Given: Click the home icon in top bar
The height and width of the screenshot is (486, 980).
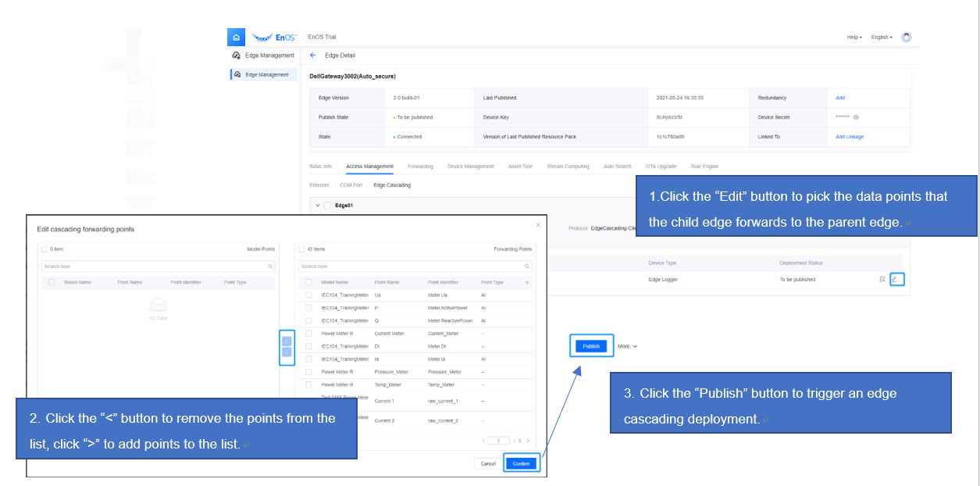Looking at the screenshot, I should [236, 37].
